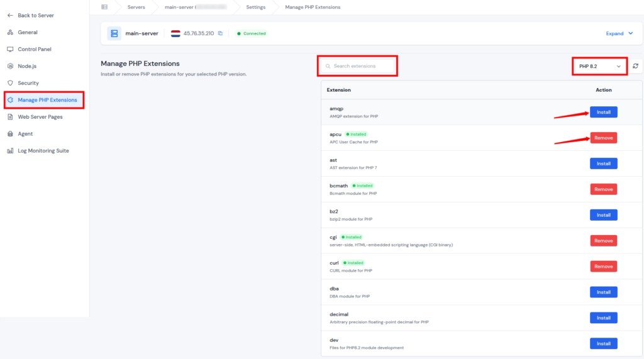Install the amqp extension

pyautogui.click(x=603, y=112)
